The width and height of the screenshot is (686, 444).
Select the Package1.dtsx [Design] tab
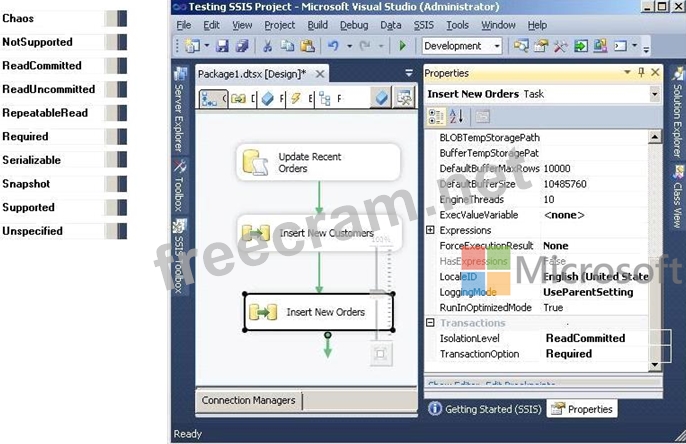point(252,74)
